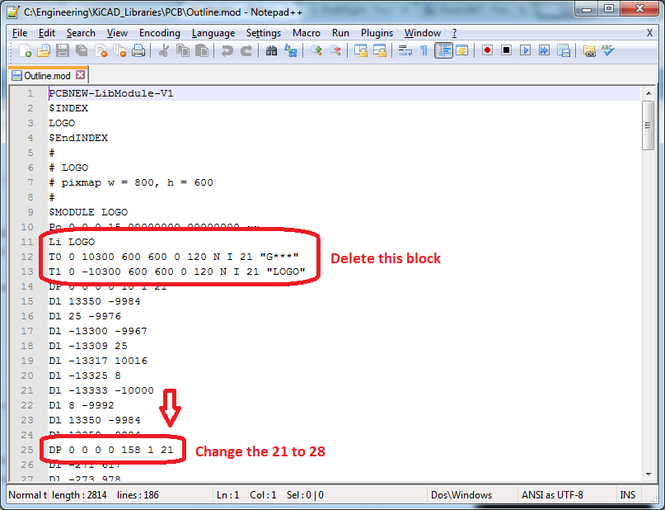Redo the last undone edit

pos(246,51)
